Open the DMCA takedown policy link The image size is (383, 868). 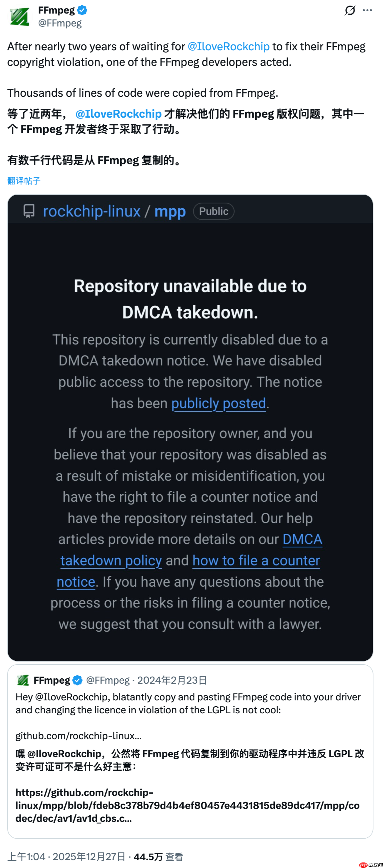[111, 560]
